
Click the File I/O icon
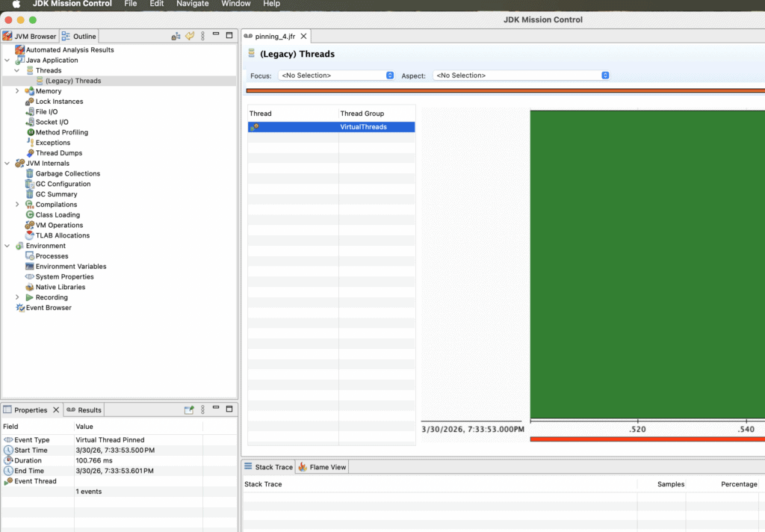pos(30,112)
